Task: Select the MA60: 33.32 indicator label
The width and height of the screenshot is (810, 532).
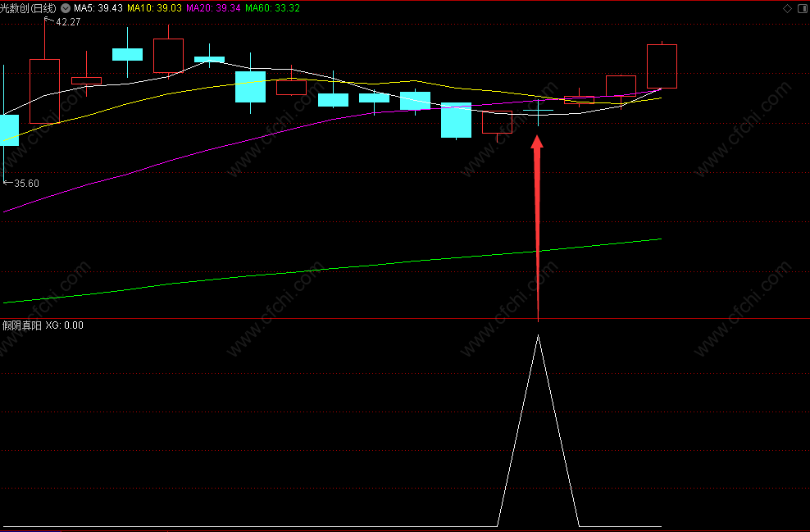Action: [272, 8]
